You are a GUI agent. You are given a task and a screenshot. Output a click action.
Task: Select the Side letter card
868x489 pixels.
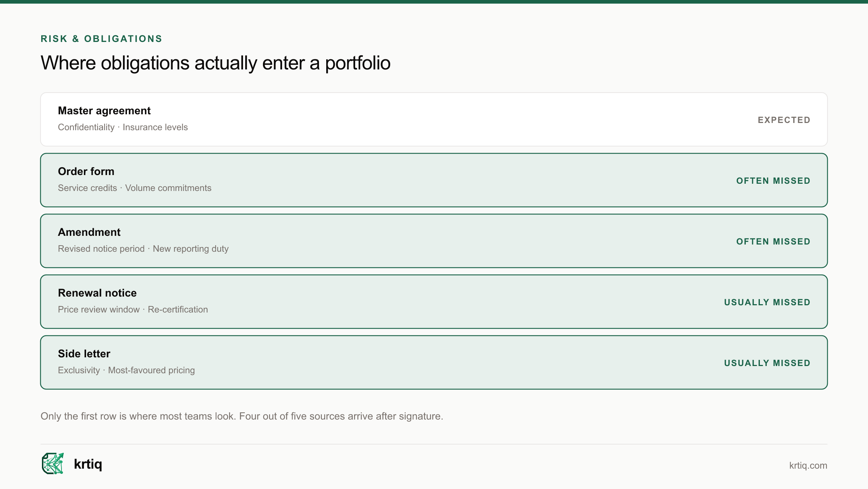(434, 362)
